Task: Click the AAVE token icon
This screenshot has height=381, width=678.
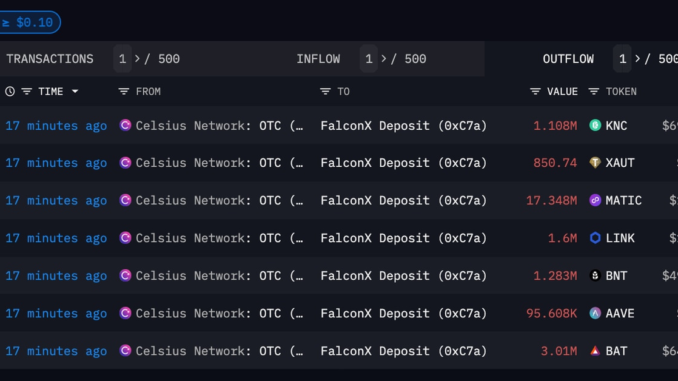Action: click(595, 313)
